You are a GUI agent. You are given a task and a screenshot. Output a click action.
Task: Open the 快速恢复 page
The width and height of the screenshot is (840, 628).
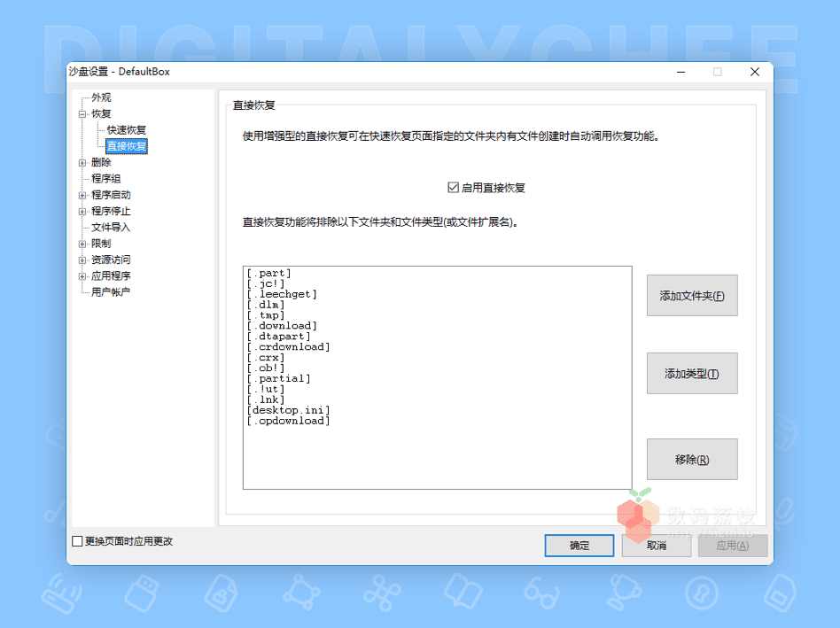(x=126, y=130)
